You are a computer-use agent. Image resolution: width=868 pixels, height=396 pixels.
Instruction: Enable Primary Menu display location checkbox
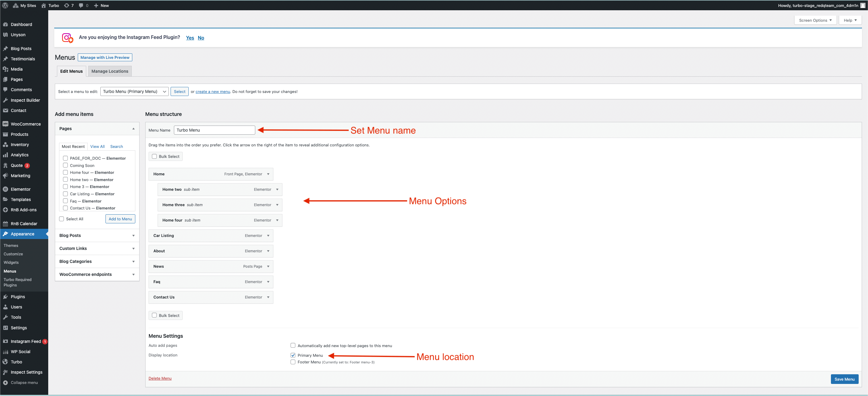point(293,355)
